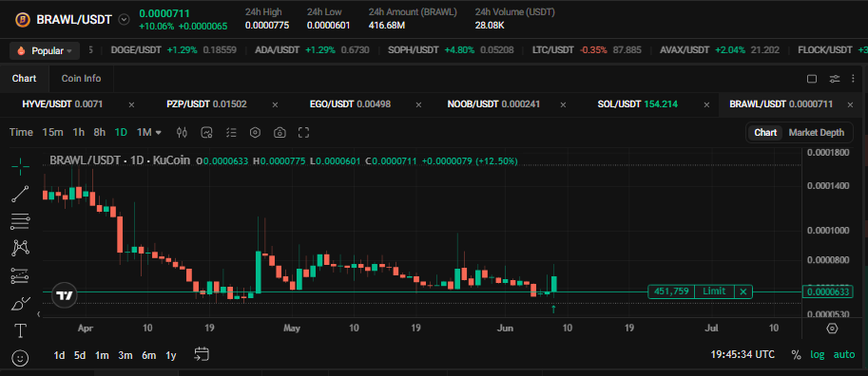868x376 pixels.
Task: Switch to the Market Depth view
Action: coord(816,133)
